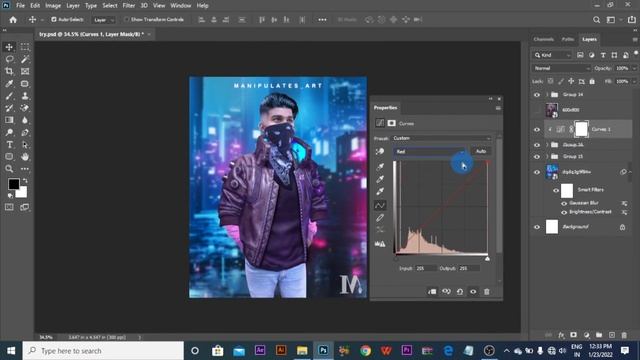Select the Curves 1 layer mask thumbnail

[581, 129]
